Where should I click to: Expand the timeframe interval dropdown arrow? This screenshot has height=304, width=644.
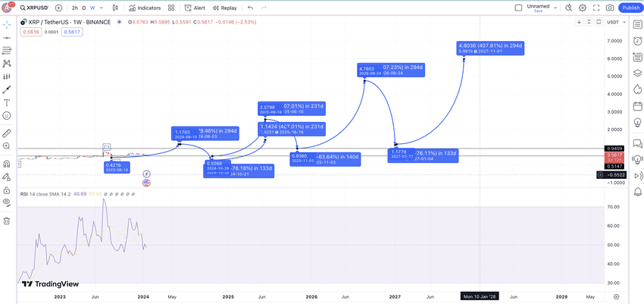pos(101,8)
